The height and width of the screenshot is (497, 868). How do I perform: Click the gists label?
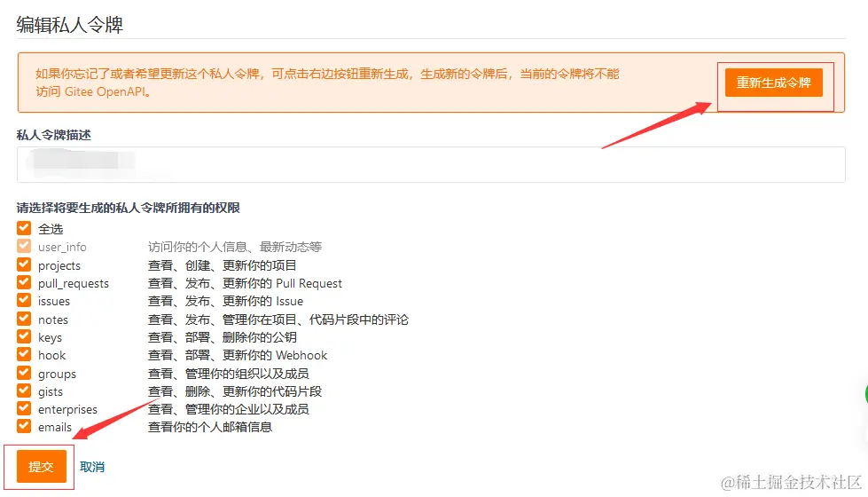pyautogui.click(x=51, y=392)
